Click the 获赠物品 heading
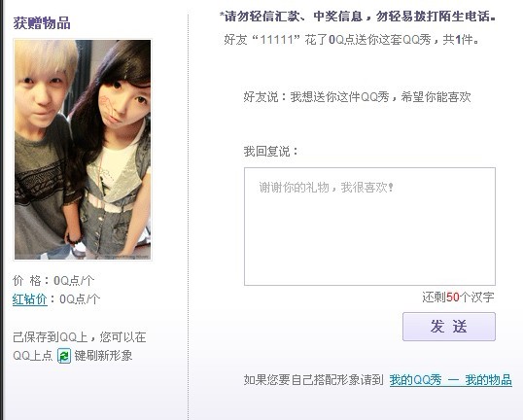Viewport: 523px width, 420px height. (42, 23)
